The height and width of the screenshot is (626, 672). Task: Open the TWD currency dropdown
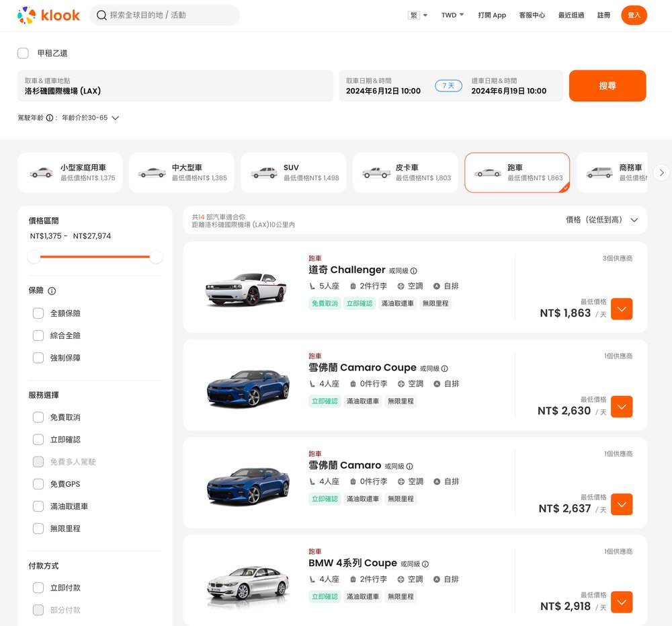(452, 15)
